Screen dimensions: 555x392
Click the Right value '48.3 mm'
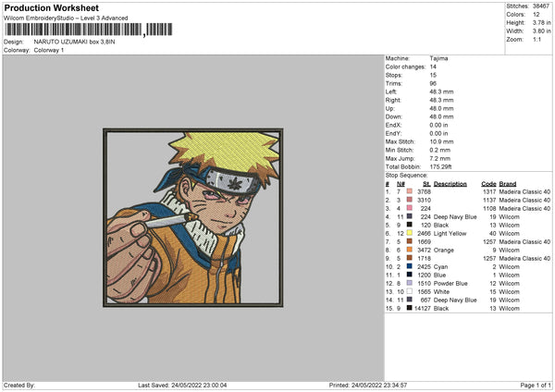pos(441,100)
